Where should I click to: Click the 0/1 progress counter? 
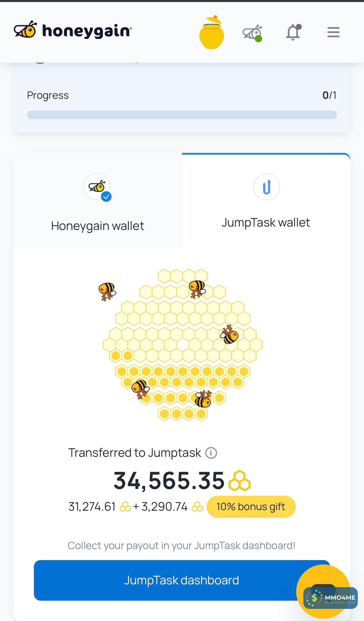[x=329, y=95]
